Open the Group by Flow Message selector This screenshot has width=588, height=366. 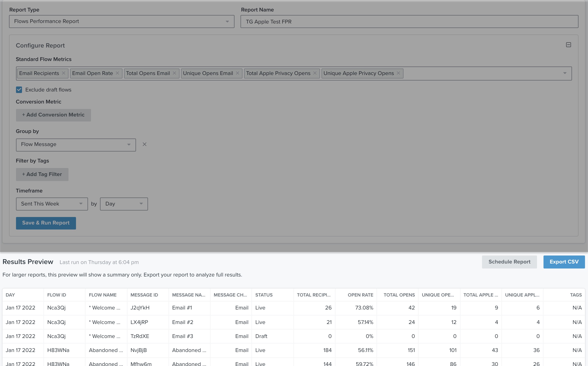[x=76, y=144]
